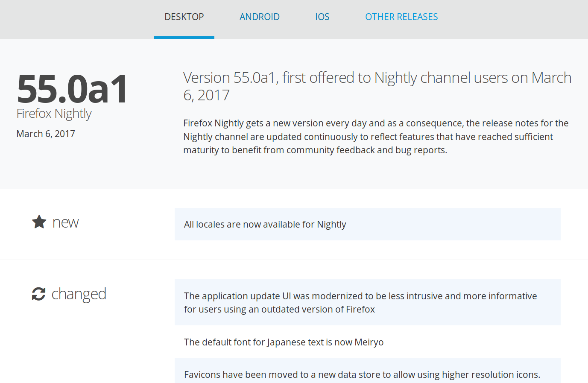The width and height of the screenshot is (588, 383).
Task: Click the blue underline beneath the Desktop tab
Action: click(184, 38)
